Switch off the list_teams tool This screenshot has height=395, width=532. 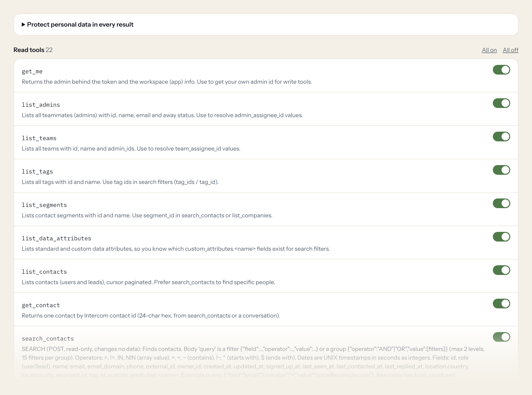[501, 137]
